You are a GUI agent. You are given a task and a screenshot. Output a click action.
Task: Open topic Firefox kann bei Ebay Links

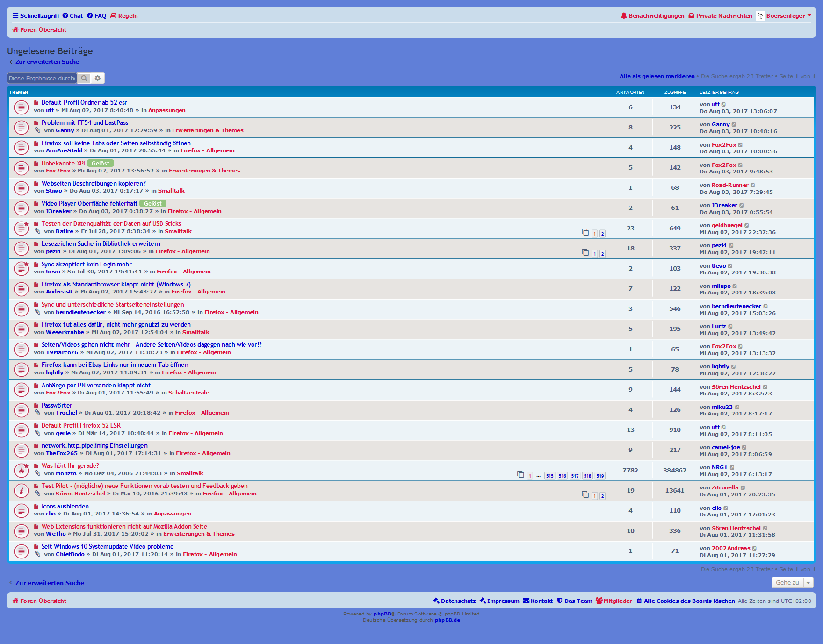pyautogui.click(x=115, y=365)
